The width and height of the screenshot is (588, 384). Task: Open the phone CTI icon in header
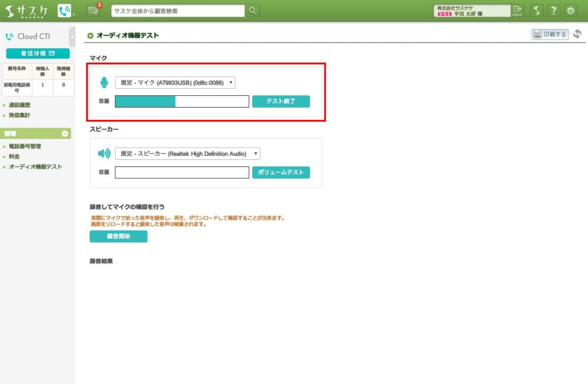tap(64, 11)
